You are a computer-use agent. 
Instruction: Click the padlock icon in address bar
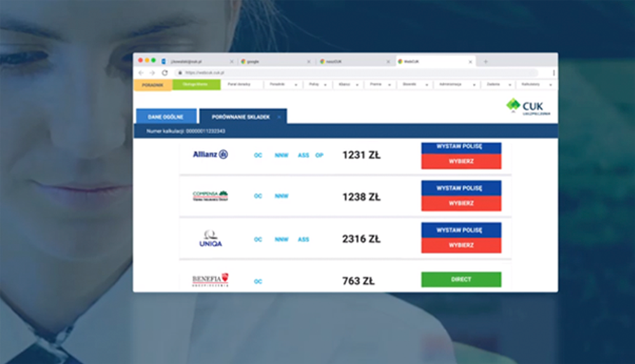pyautogui.click(x=180, y=73)
